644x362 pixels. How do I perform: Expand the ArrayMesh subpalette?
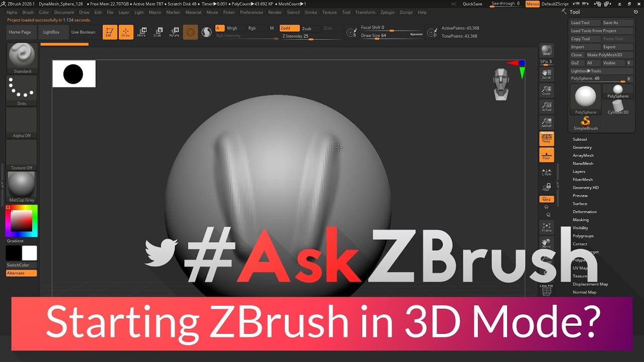click(583, 155)
